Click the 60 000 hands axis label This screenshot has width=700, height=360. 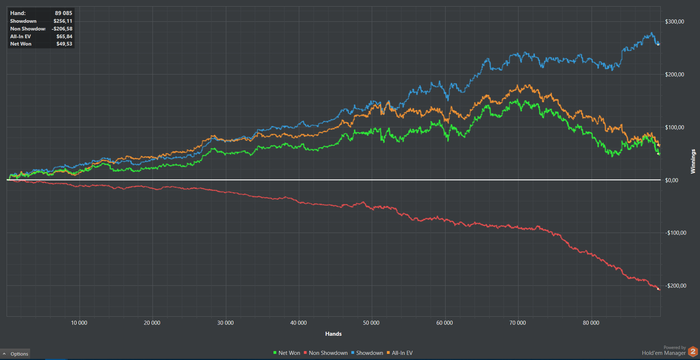tap(445, 322)
